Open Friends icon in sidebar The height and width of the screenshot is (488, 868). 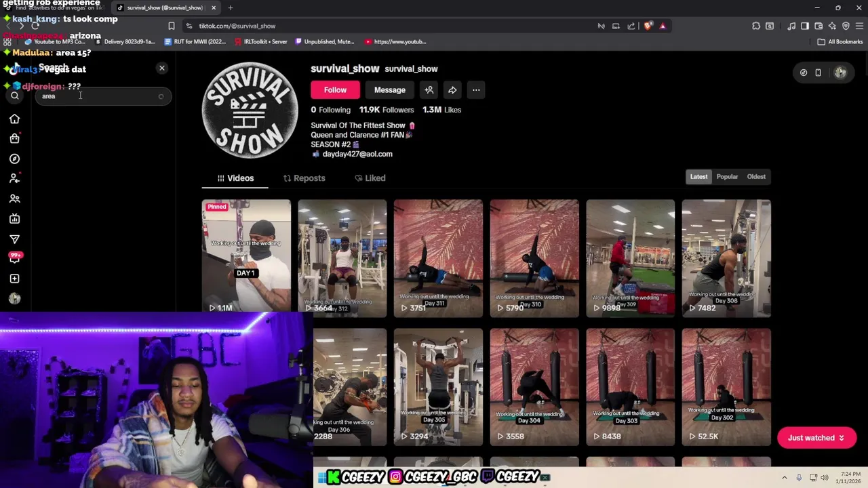tap(14, 199)
